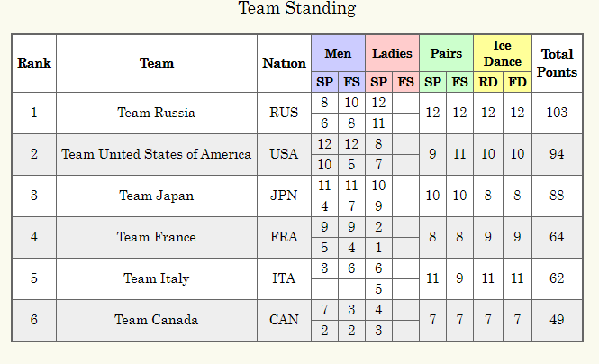Click the Team Japan name cell
The width and height of the screenshot is (599, 364).
[157, 196]
